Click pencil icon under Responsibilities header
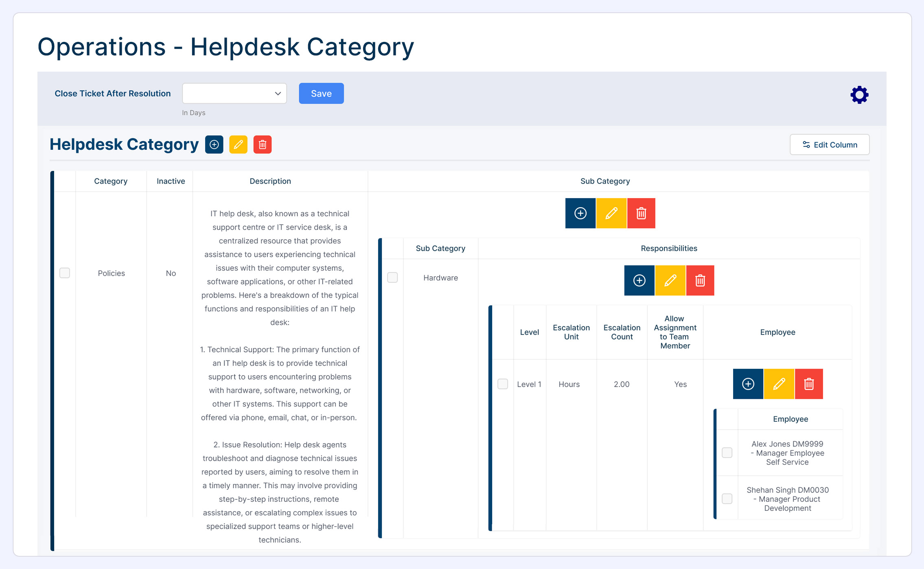The height and width of the screenshot is (569, 924). coord(670,280)
